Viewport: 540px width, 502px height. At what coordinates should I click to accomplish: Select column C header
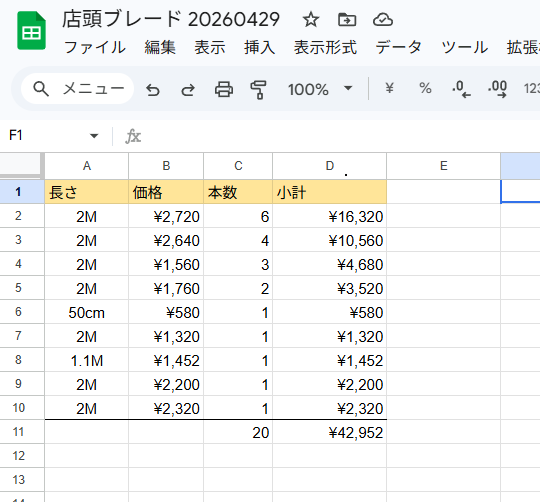(x=238, y=166)
